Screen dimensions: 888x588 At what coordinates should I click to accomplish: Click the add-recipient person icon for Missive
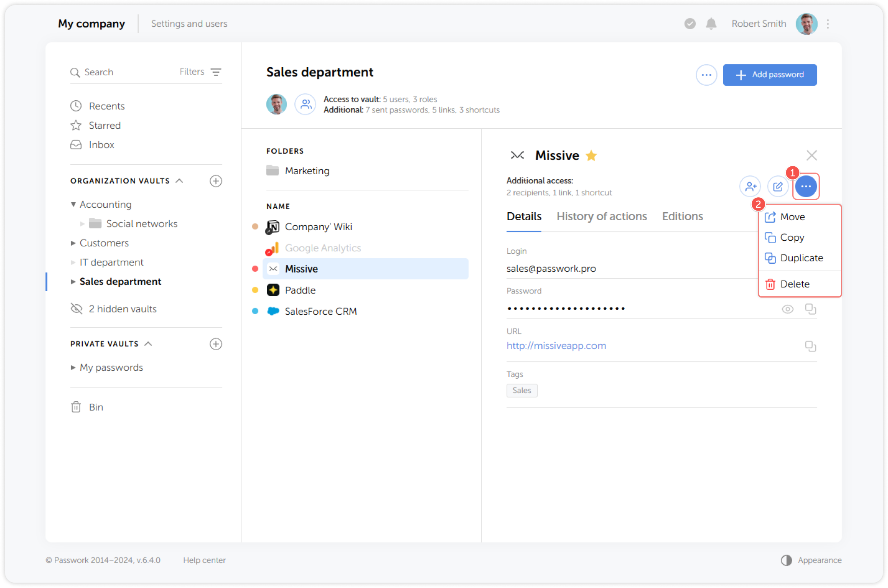pyautogui.click(x=750, y=186)
